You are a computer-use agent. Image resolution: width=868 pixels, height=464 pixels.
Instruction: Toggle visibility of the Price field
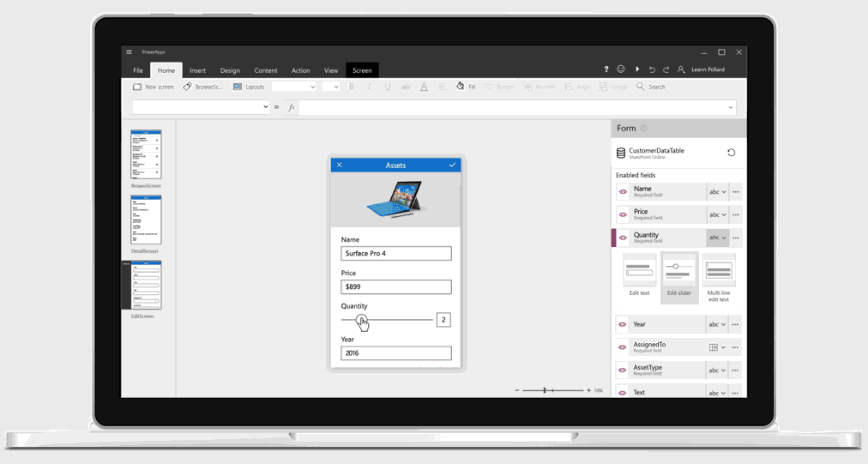click(x=623, y=214)
